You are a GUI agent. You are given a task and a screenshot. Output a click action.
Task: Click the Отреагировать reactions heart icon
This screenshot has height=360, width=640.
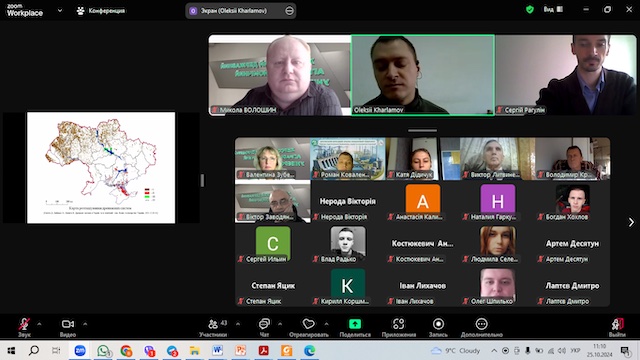point(309,324)
